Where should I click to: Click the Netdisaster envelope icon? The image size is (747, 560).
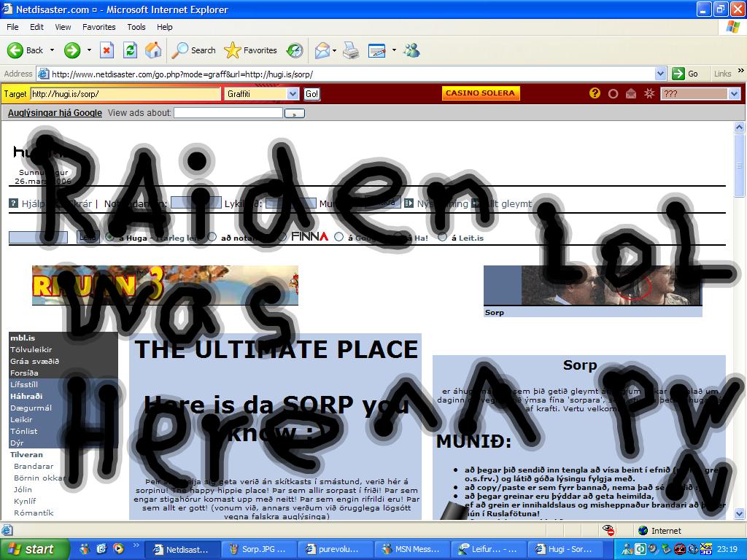tap(631, 93)
